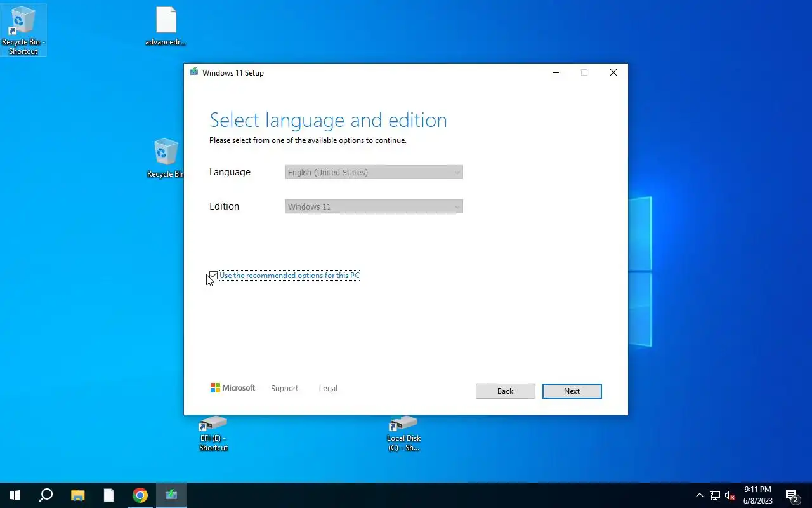Open the notification center icon
Screen dimensions: 812x508
tap(792, 495)
